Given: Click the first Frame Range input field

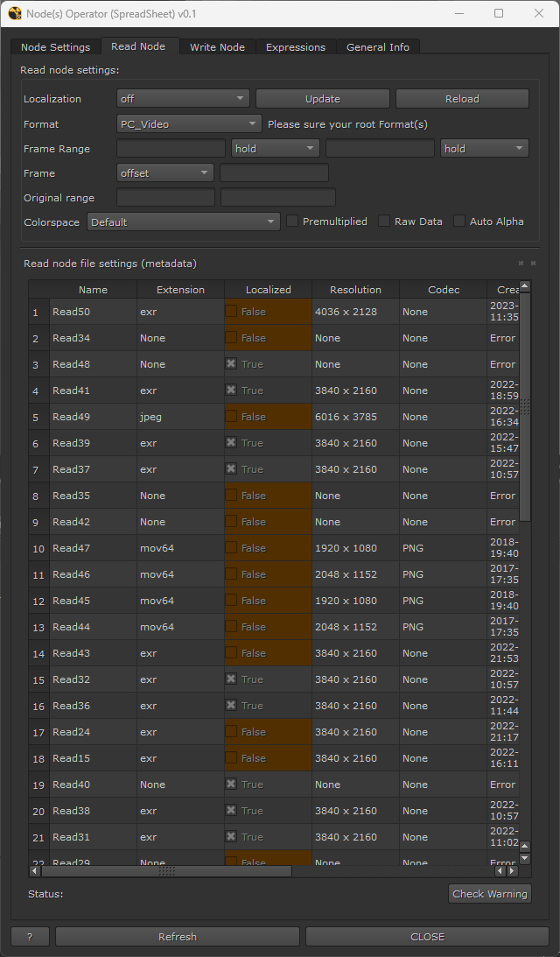Looking at the screenshot, I should [171, 149].
